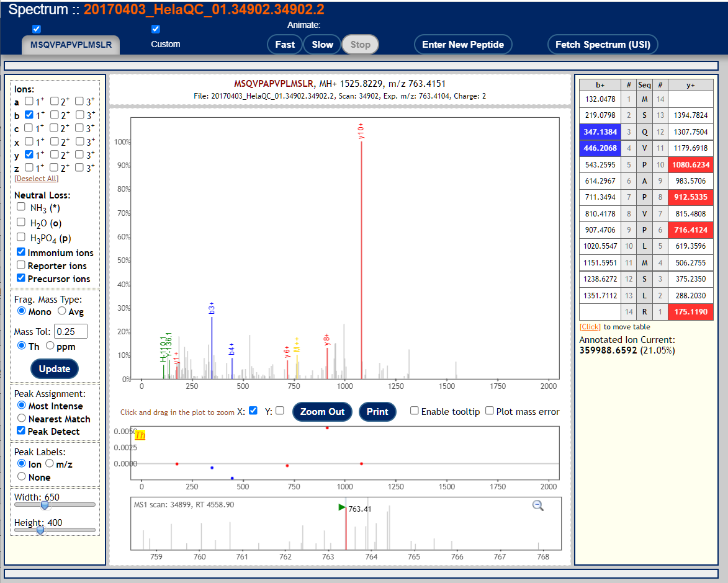Select Mono fragment mass type
Viewport: 728px width, 583px height.
pyautogui.click(x=21, y=311)
